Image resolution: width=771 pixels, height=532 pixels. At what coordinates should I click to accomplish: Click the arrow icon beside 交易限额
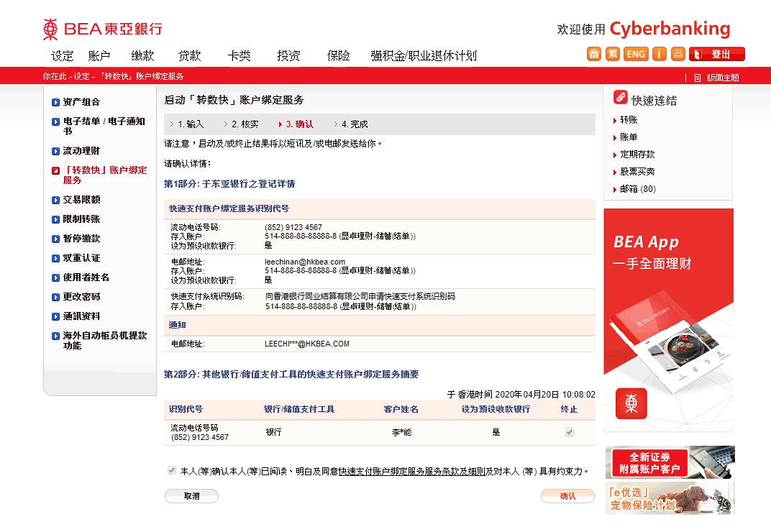click(55, 200)
